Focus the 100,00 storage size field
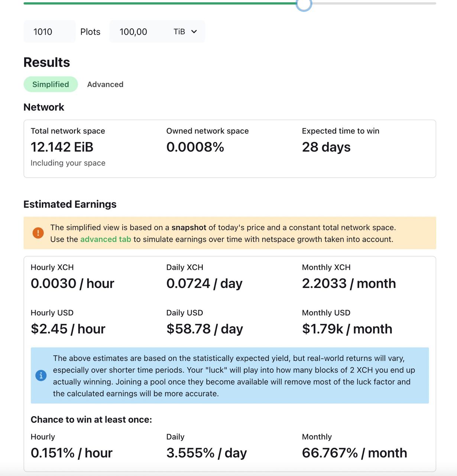This screenshot has height=476, width=457. click(x=138, y=32)
